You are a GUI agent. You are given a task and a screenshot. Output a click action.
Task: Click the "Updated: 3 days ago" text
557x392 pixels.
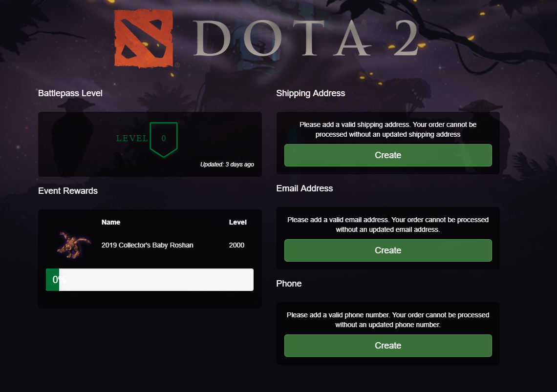(227, 165)
